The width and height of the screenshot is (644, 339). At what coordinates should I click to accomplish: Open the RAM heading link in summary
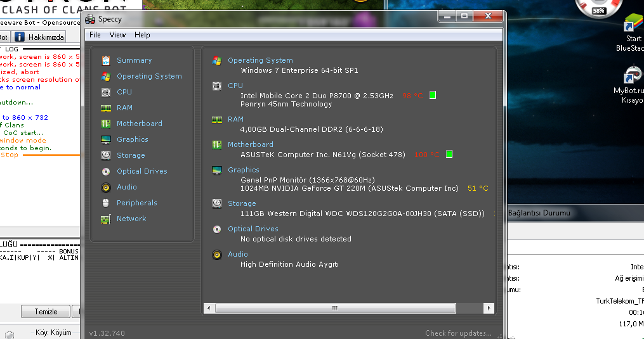[236, 119]
